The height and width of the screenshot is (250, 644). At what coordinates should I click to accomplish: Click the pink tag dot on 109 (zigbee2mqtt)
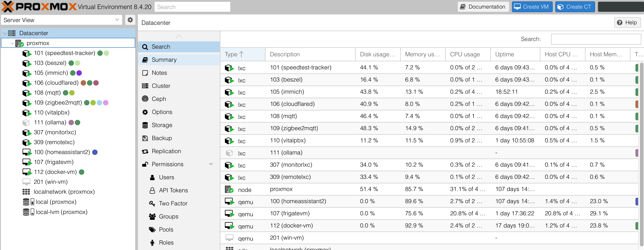(106, 103)
